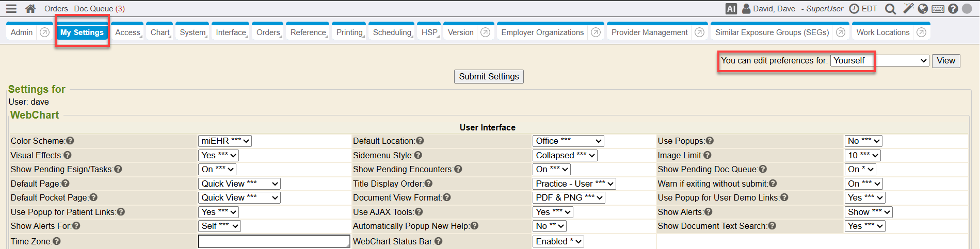The image size is (980, 249).
Task: Open the hamburger menu icon
Action: [x=11, y=9]
